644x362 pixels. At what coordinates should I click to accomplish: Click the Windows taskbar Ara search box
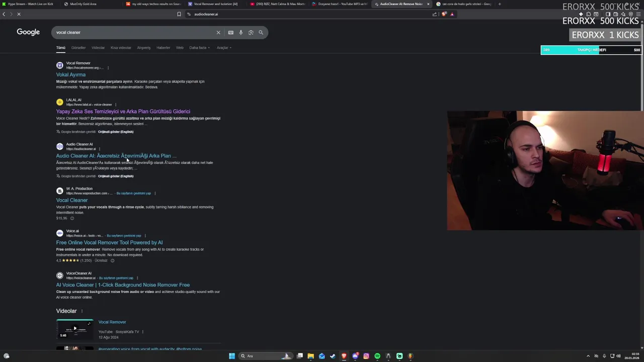(265, 356)
